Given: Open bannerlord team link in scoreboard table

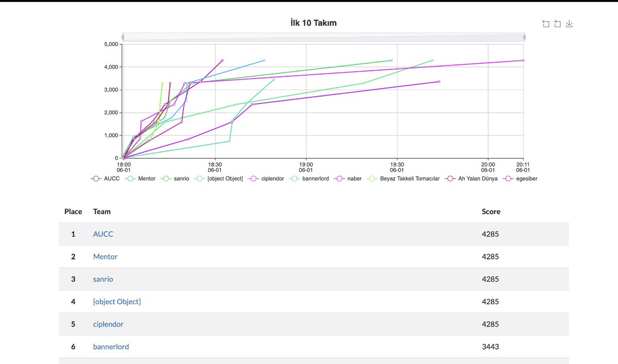Looking at the screenshot, I should [111, 347].
